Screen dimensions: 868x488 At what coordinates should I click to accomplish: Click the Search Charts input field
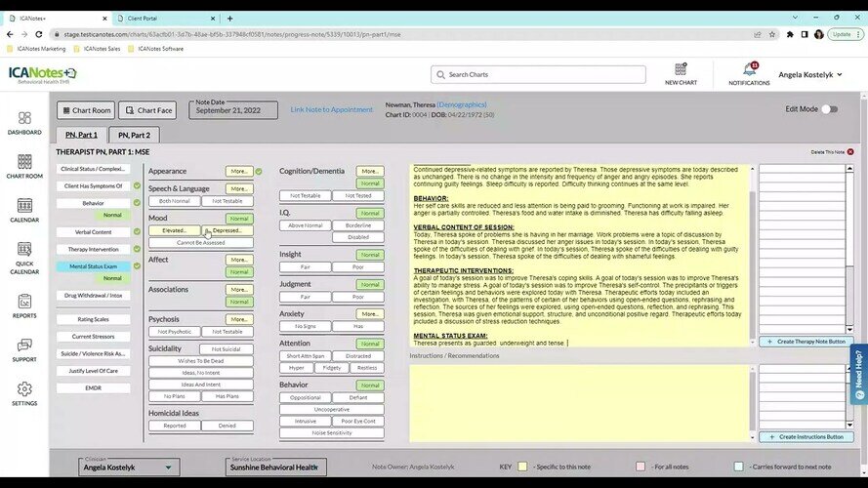(x=538, y=74)
